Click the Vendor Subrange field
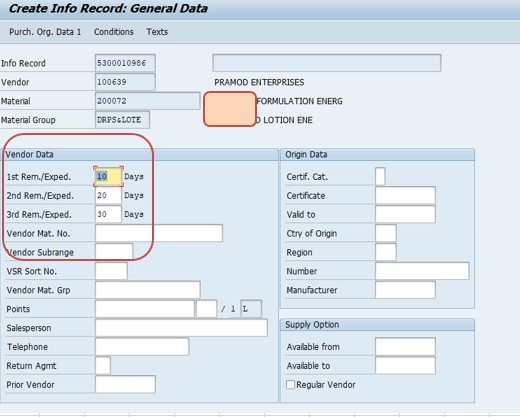Viewport: 520px width, 417px height. tap(114, 252)
